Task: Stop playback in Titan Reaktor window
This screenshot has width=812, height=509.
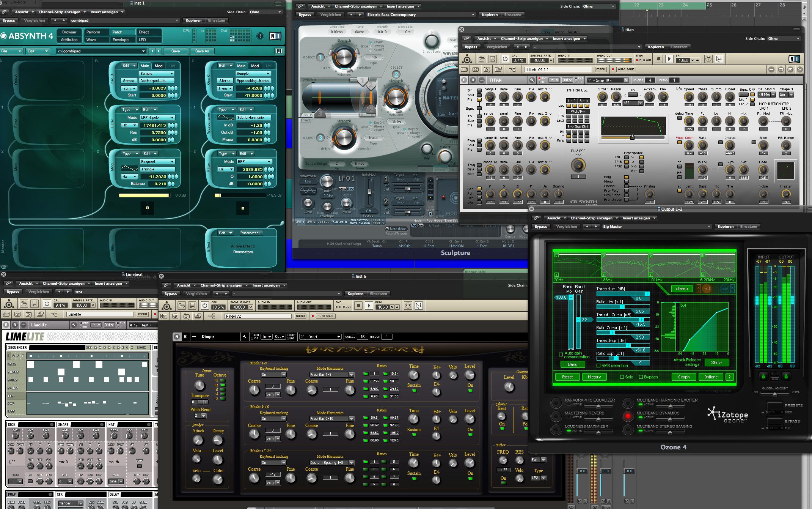Action: coord(659,59)
